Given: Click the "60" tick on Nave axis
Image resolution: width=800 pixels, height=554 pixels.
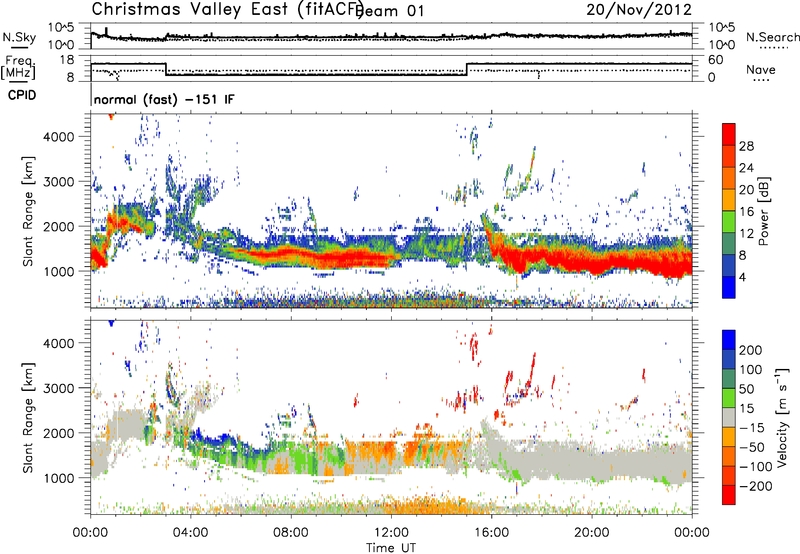Looking at the screenshot, I should [715, 60].
